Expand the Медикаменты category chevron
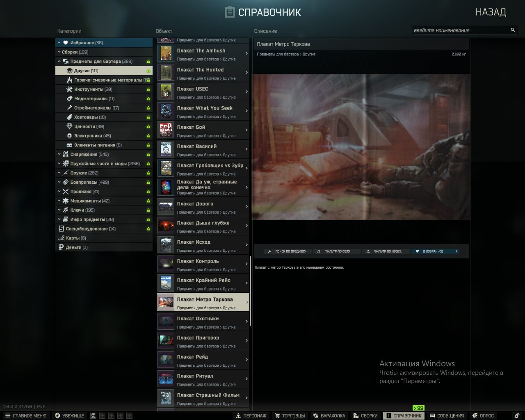525x420 pixels. (59, 201)
